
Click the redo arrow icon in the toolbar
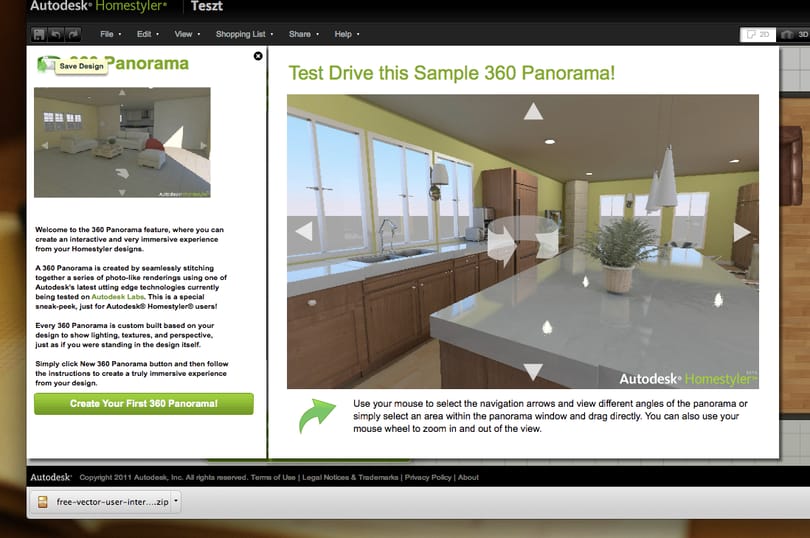point(73,34)
